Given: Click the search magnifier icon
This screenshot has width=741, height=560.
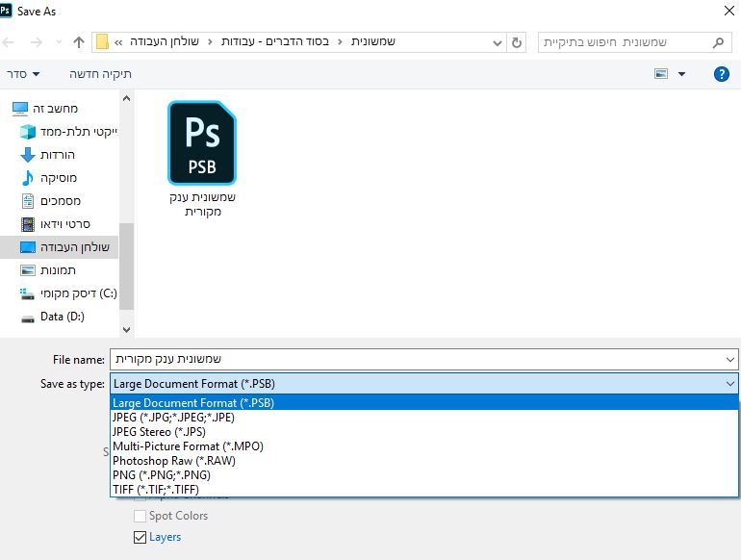Looking at the screenshot, I should [x=718, y=42].
